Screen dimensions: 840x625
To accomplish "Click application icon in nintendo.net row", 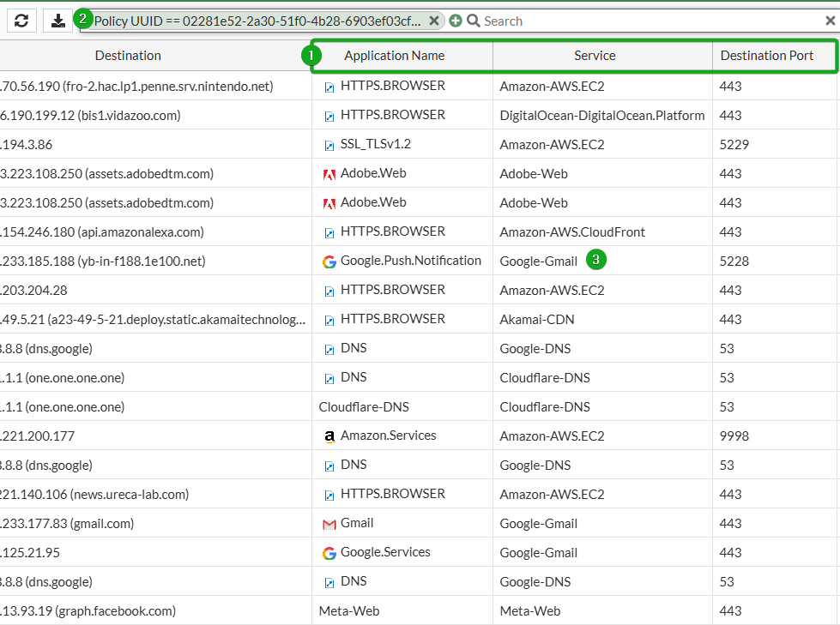I will click(x=329, y=87).
